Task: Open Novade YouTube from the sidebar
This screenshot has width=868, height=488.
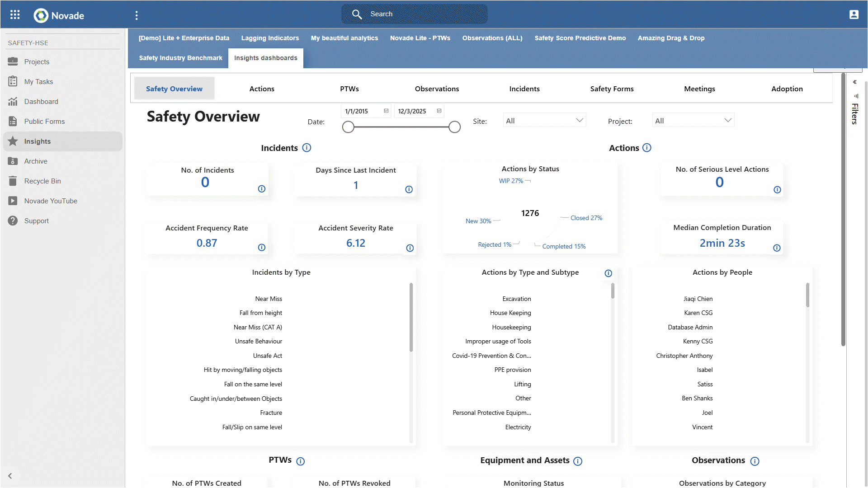Action: pos(51,201)
